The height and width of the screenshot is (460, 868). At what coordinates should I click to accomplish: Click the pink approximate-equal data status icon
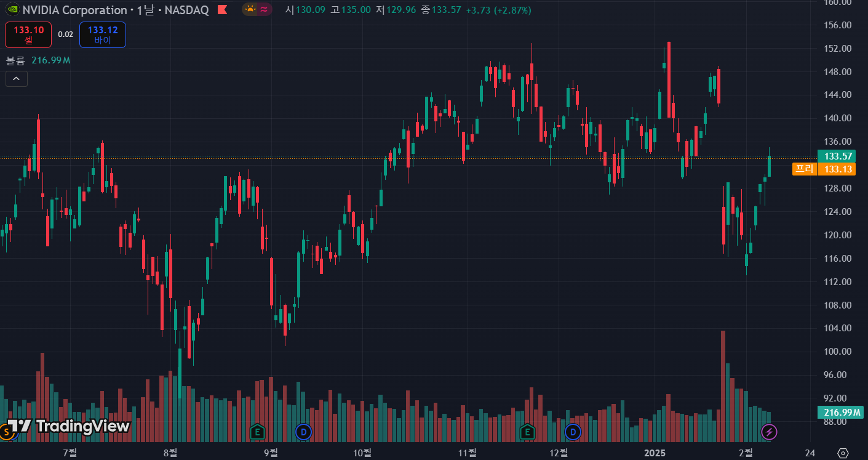(x=264, y=9)
